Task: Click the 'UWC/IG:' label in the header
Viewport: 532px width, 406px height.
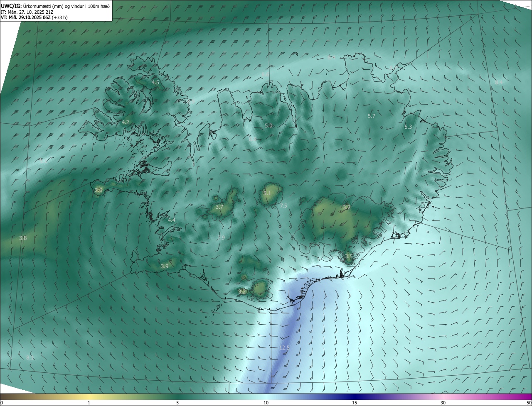Action: click(11, 5)
